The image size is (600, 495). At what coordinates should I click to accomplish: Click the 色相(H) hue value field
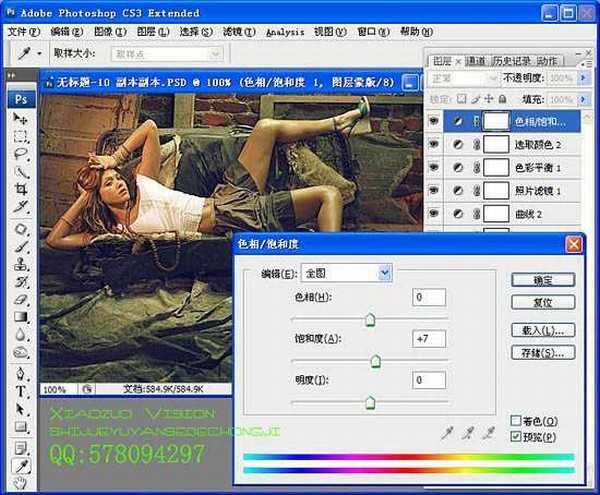coord(428,297)
